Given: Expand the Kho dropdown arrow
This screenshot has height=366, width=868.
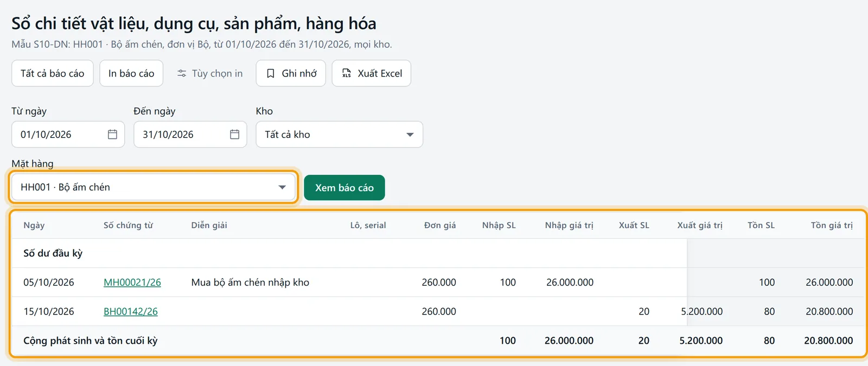Looking at the screenshot, I should pyautogui.click(x=410, y=135).
